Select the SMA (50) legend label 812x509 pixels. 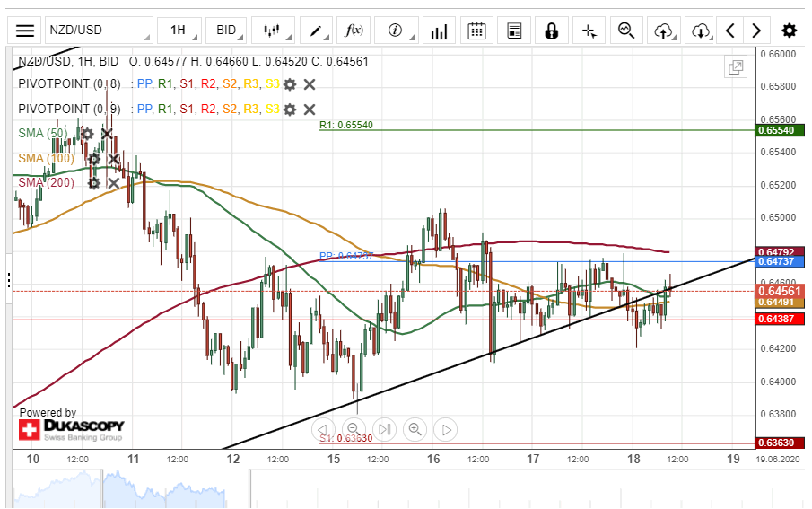(x=43, y=134)
